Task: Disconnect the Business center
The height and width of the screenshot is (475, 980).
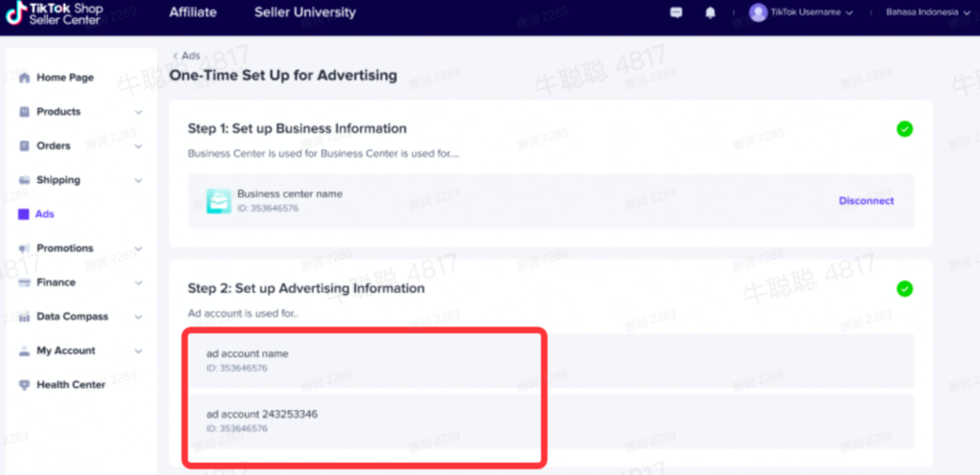Action: (x=866, y=201)
